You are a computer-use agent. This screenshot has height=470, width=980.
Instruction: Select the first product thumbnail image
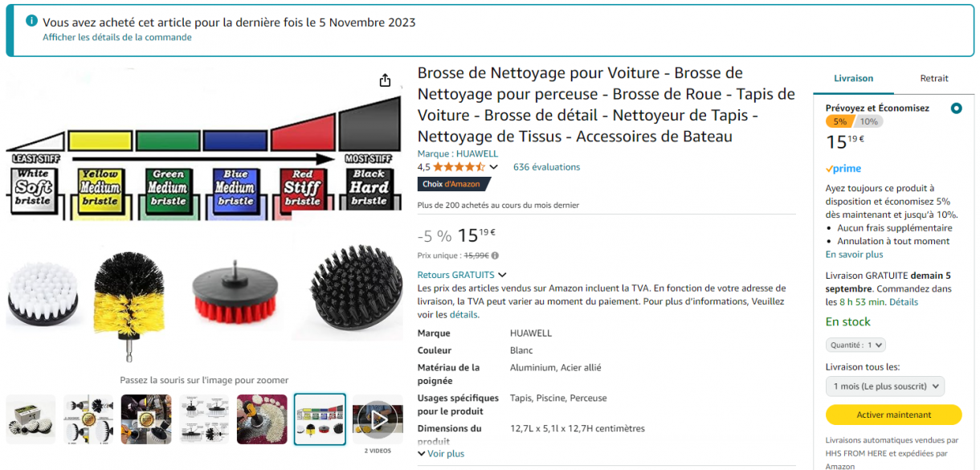[x=31, y=419]
